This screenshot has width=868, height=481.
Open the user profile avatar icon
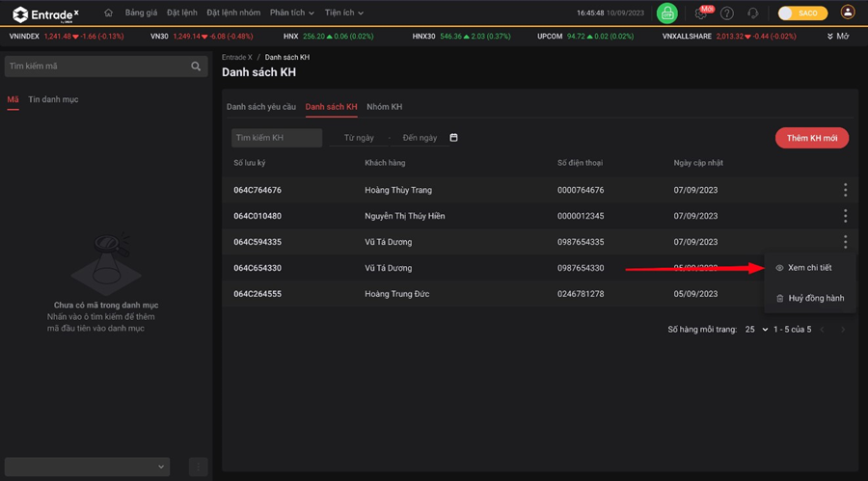[848, 13]
